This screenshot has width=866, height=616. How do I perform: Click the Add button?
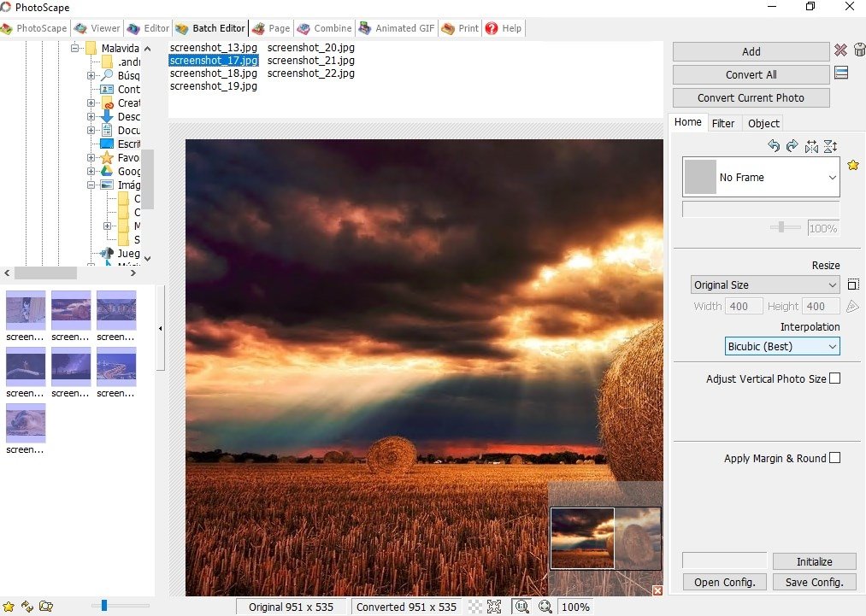click(751, 51)
